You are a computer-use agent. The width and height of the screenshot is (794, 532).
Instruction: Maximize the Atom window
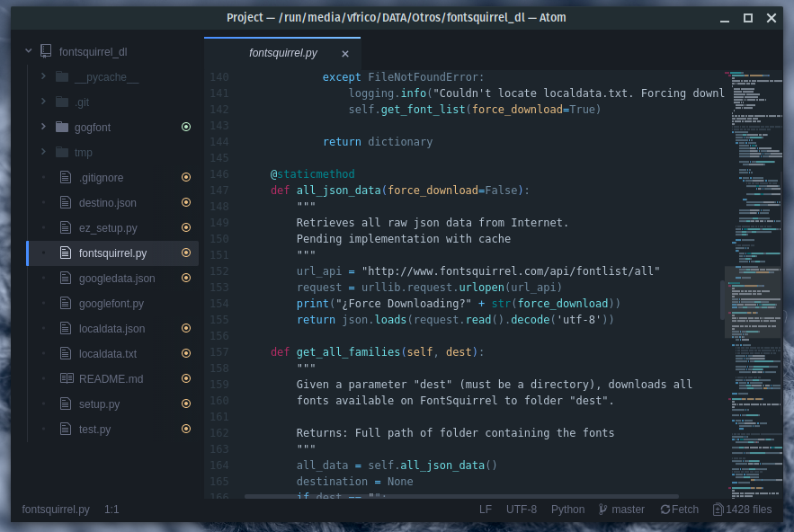click(x=748, y=18)
